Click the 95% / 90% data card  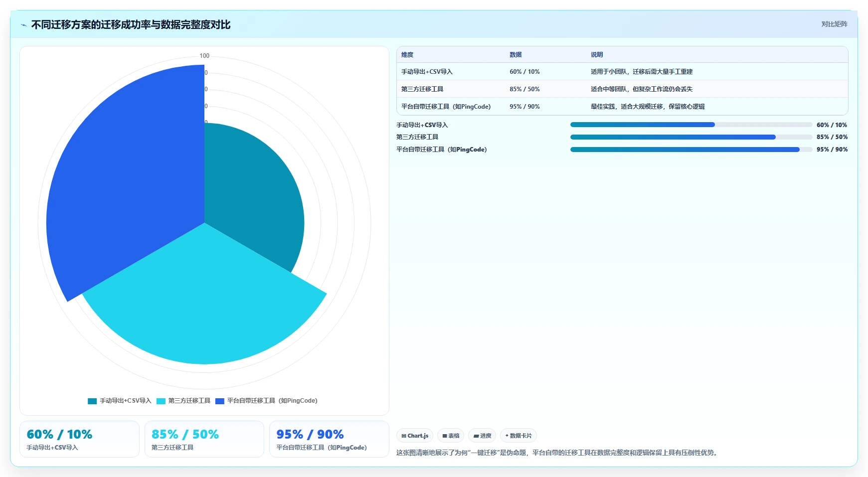329,439
